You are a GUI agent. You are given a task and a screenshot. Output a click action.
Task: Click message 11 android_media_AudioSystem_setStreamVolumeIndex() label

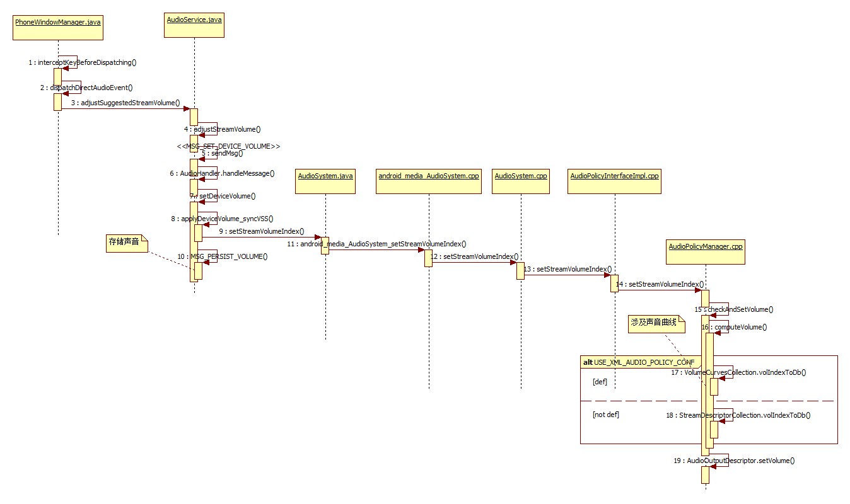[x=376, y=243]
